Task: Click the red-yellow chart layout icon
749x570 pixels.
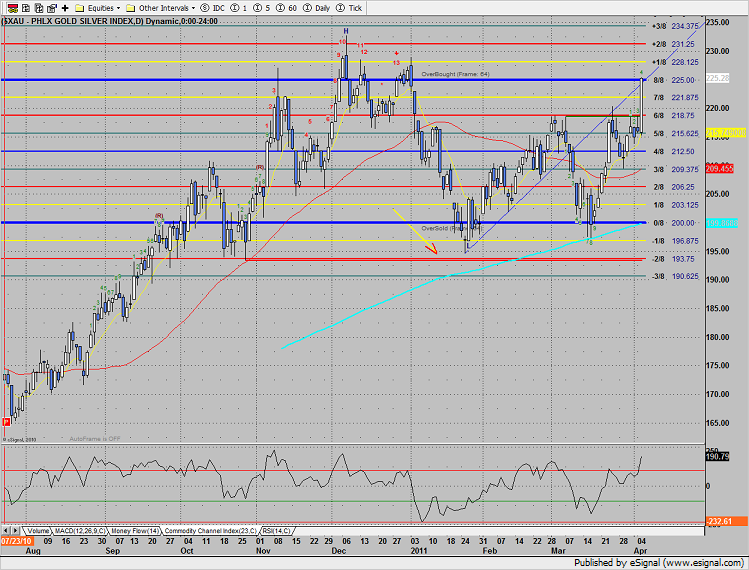Action: (x=13, y=8)
